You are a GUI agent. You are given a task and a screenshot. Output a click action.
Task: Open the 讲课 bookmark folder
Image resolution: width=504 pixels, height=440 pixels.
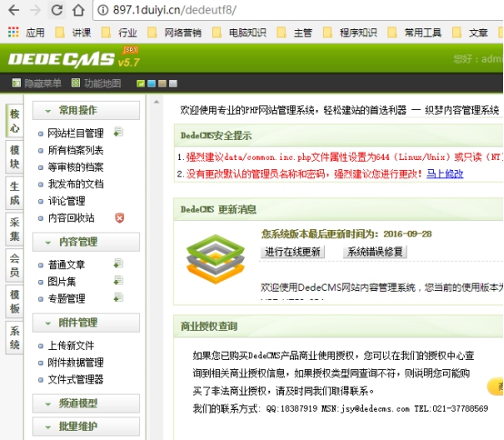(74, 33)
